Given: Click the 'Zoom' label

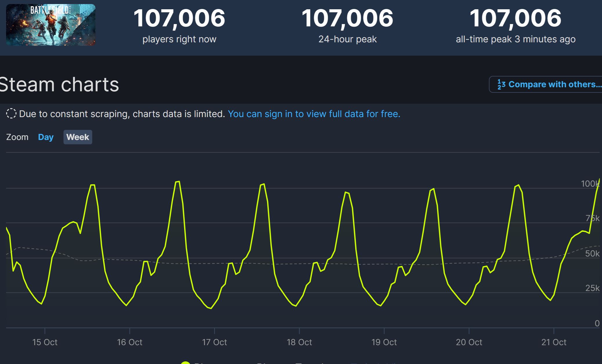Looking at the screenshot, I should 17,137.
